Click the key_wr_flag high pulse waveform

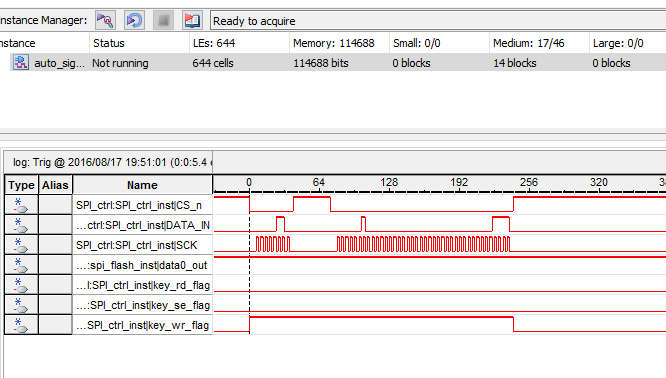point(381,324)
